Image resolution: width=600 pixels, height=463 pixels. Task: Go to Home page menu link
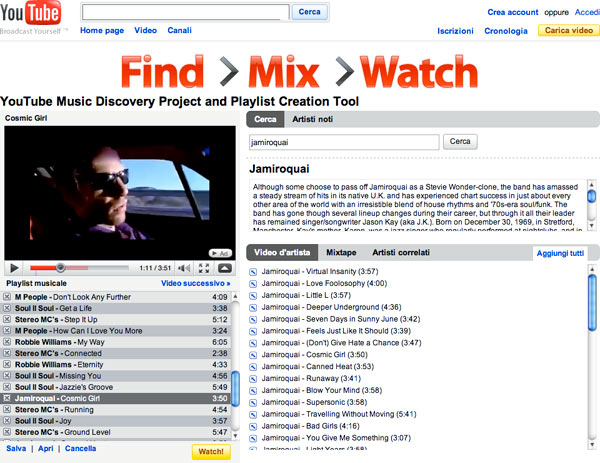(x=102, y=30)
